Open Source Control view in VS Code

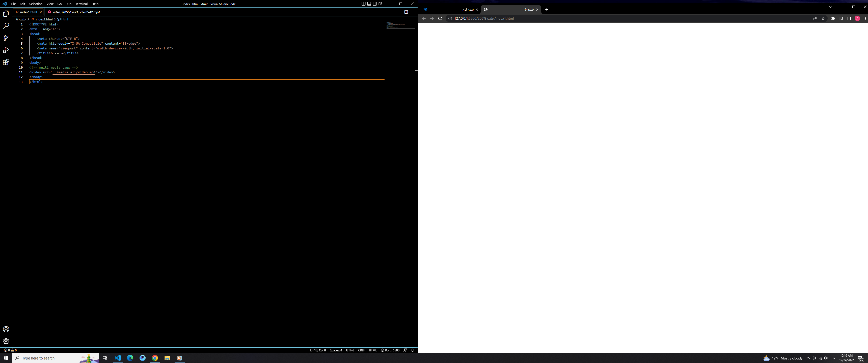(6, 38)
